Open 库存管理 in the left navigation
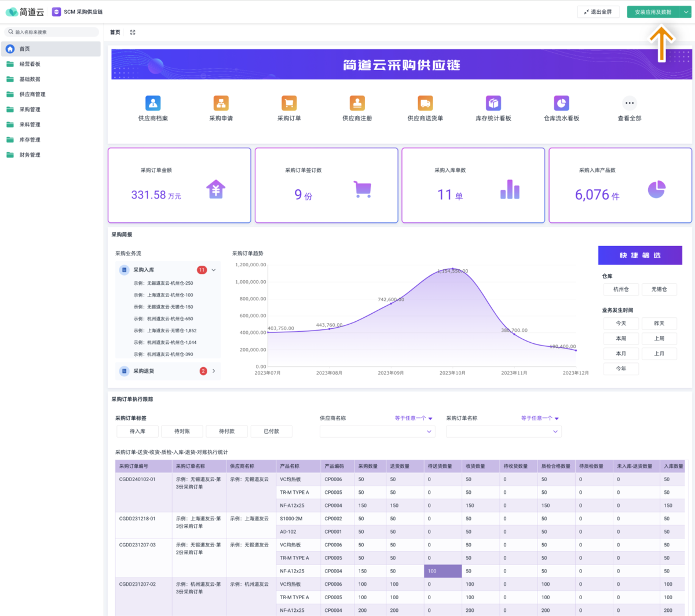695x616 pixels. (30, 140)
